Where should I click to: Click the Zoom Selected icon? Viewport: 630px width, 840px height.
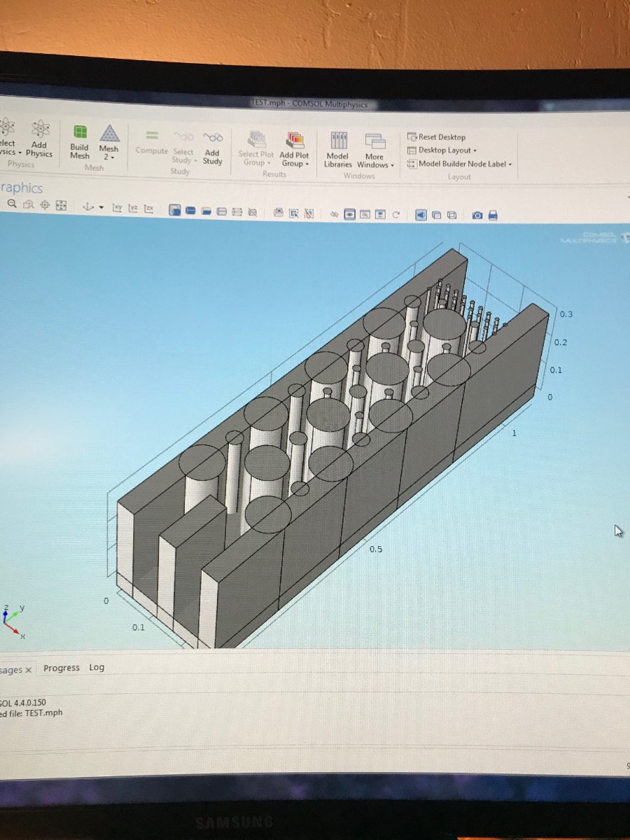pyautogui.click(x=45, y=205)
